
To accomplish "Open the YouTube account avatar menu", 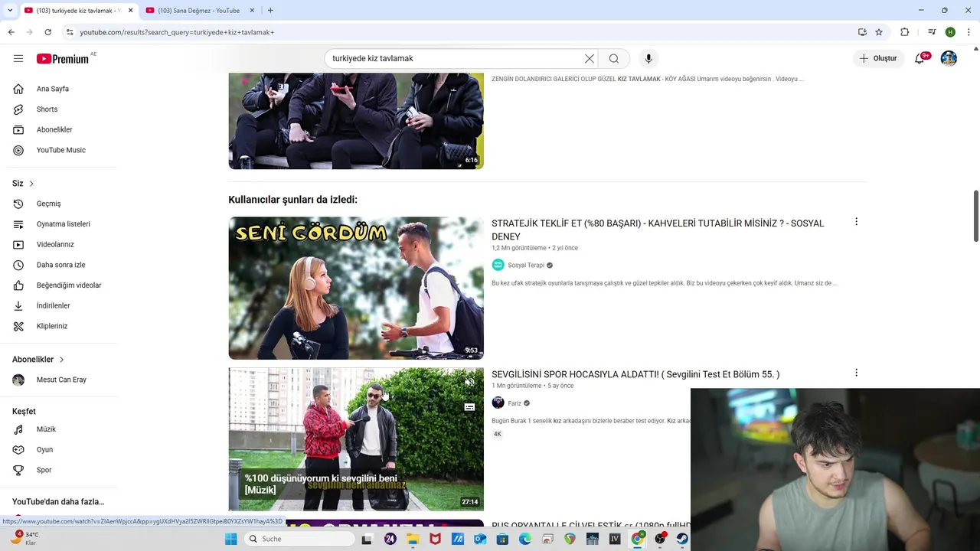I will pyautogui.click(x=949, y=58).
